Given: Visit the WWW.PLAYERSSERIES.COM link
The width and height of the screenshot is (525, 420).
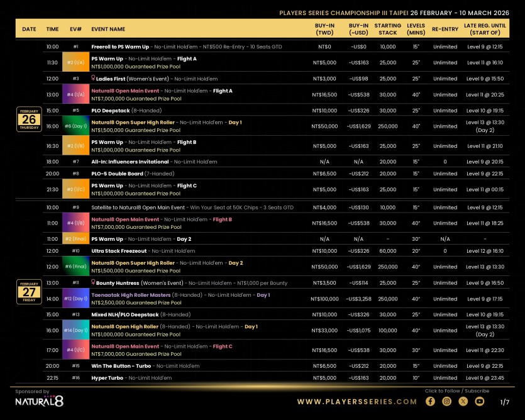Looking at the screenshot, I should point(356,402).
